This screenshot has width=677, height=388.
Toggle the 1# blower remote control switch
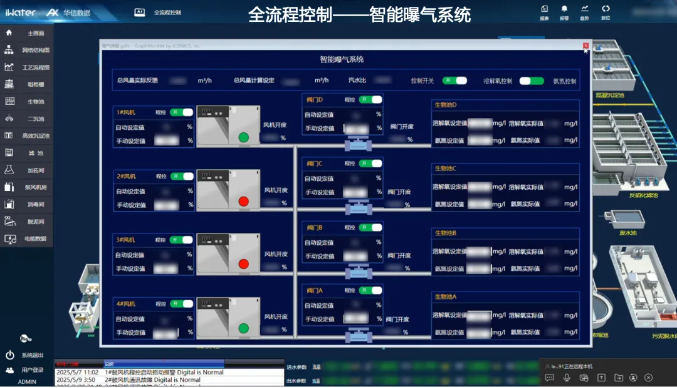point(182,112)
